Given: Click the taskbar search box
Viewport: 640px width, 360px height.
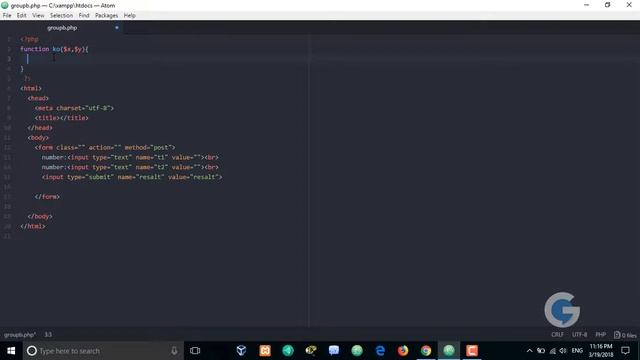Looking at the screenshot, I should [x=103, y=351].
